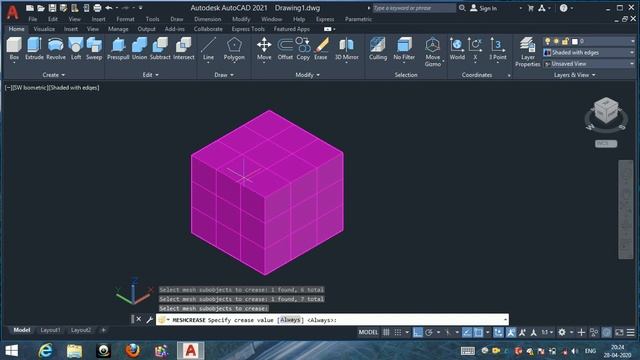
Task: Rotate UCS about X axis icon
Action: point(475,49)
